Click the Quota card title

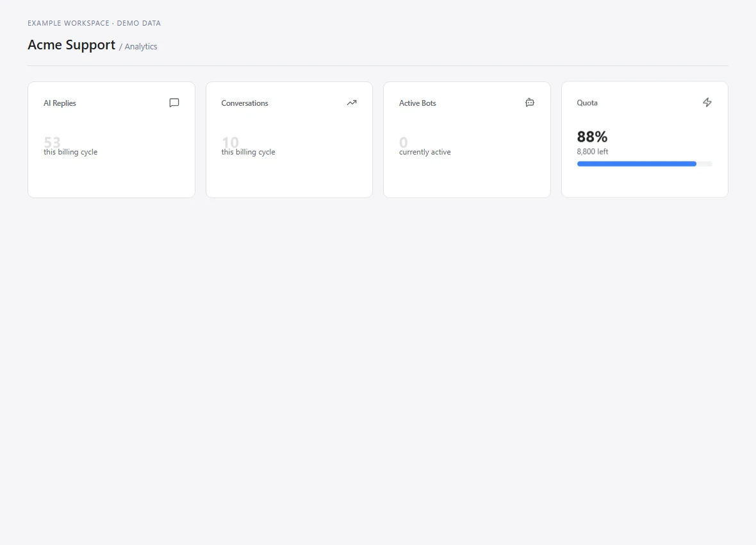[588, 103]
